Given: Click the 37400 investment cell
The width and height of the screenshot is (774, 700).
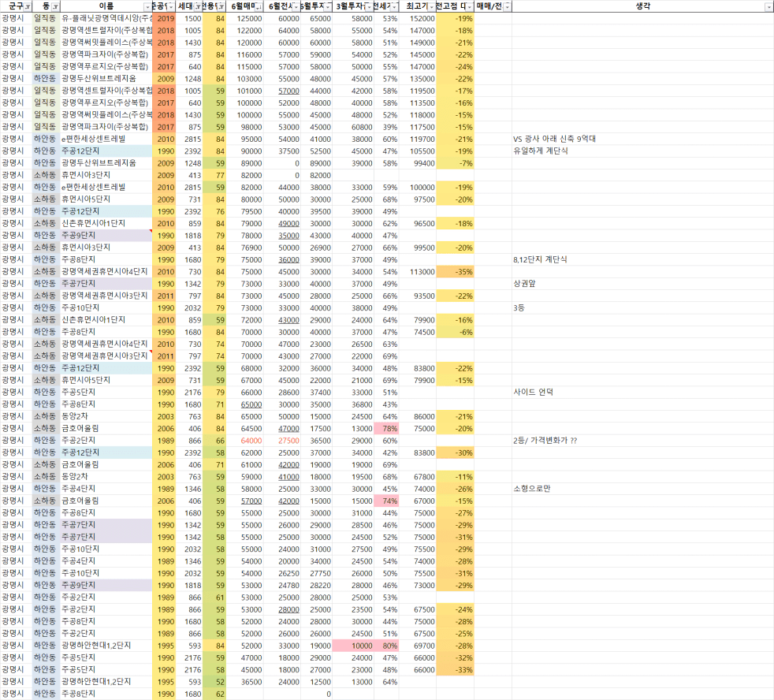Looking at the screenshot, I should (316, 393).
